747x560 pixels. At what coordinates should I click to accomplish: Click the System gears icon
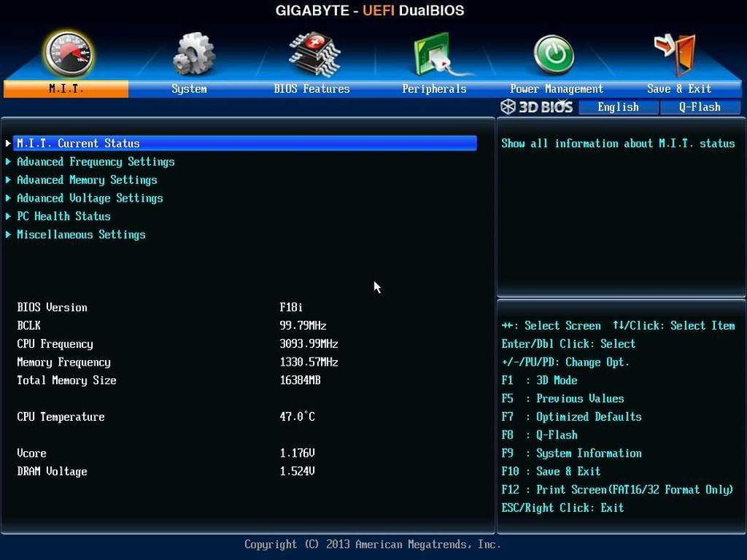194,54
